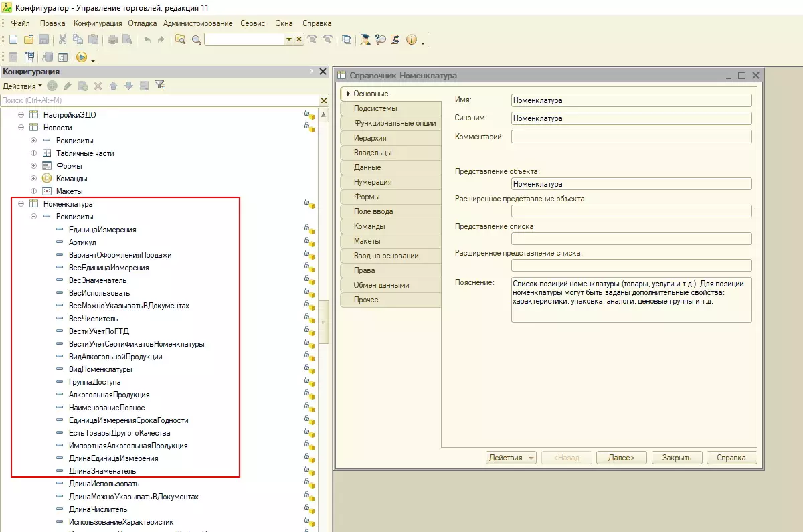Click the Cut scissors icon
803x532 pixels.
coord(62,40)
